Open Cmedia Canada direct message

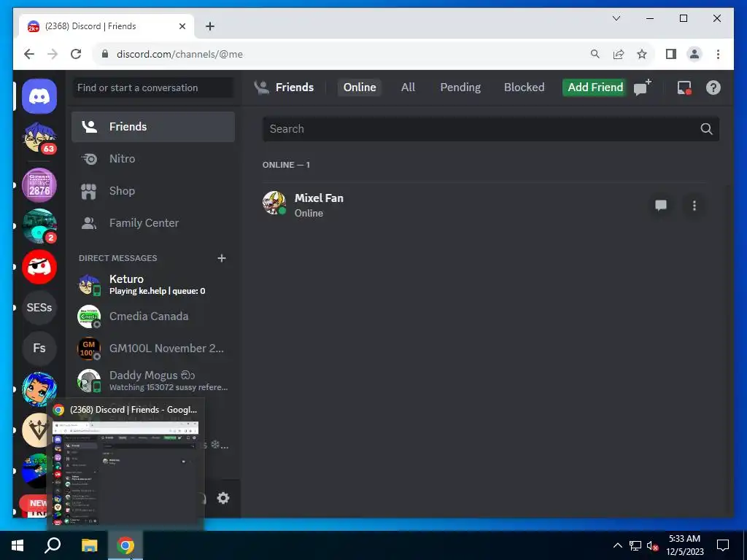click(x=153, y=316)
